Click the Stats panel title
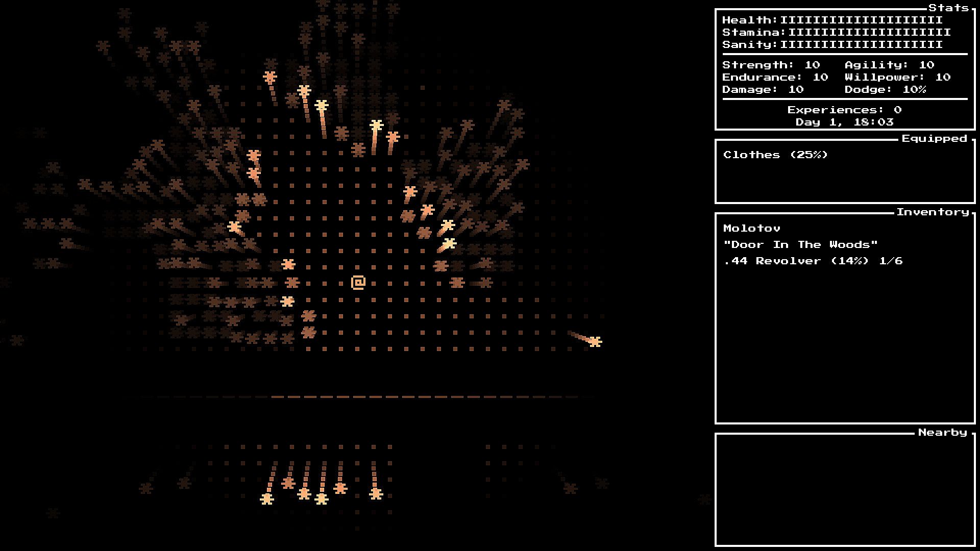This screenshot has height=551, width=980. pyautogui.click(x=948, y=8)
